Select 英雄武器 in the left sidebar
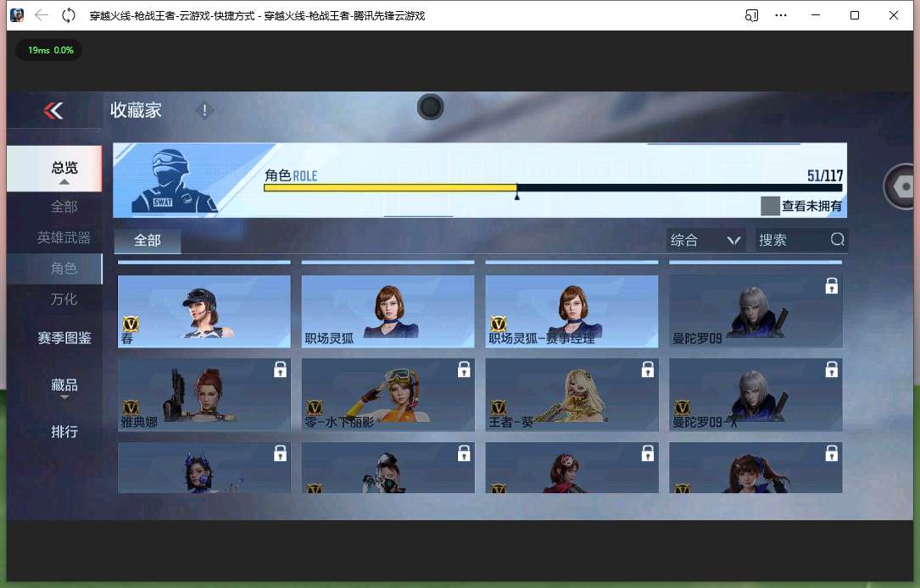Screen dimensions: 920x588 pos(64,237)
